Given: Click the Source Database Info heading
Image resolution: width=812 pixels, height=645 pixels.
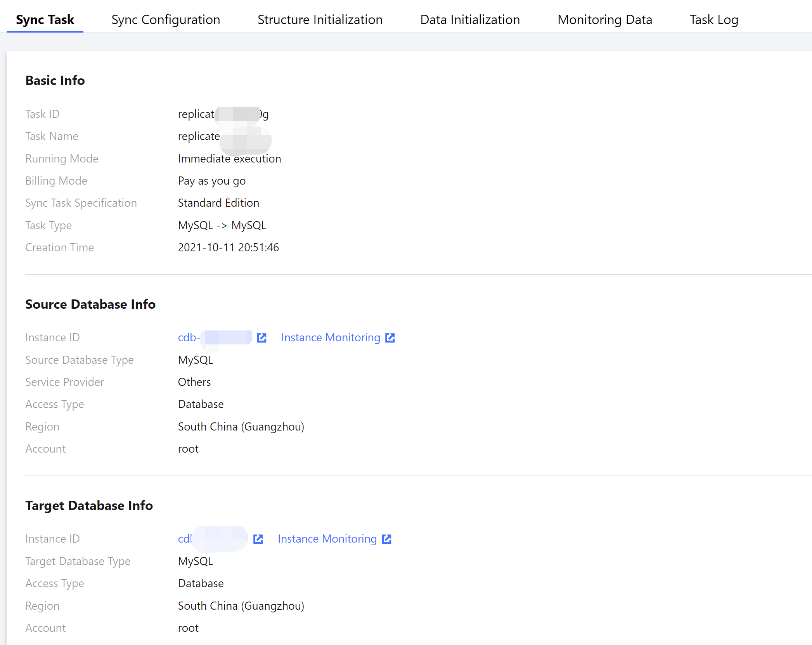Looking at the screenshot, I should coord(90,304).
